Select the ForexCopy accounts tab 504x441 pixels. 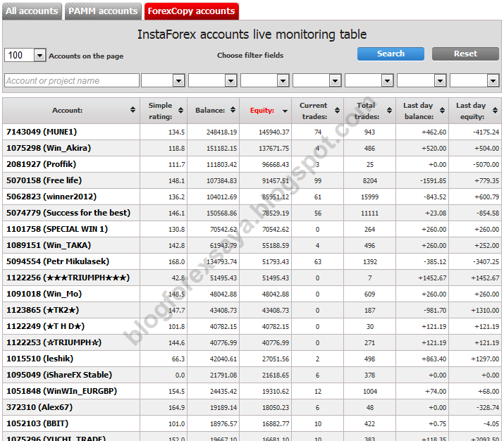pyautogui.click(x=191, y=11)
